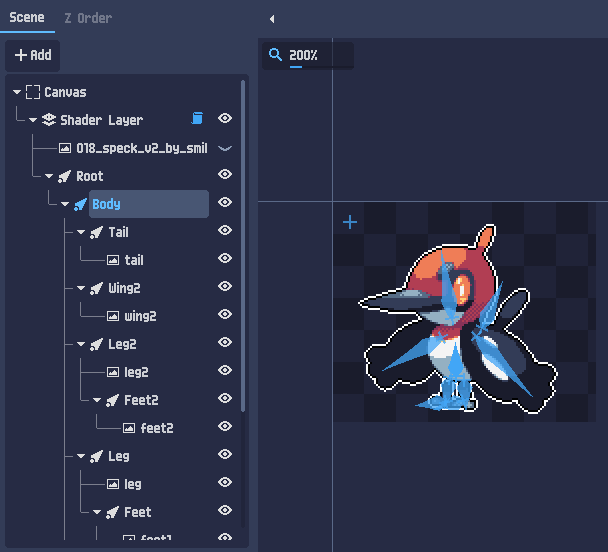Click the Shader Layer stack icon
608x552 pixels.
point(49,120)
